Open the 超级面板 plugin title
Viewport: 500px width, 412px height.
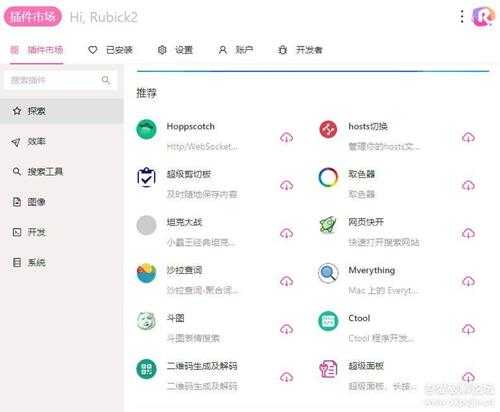click(366, 366)
